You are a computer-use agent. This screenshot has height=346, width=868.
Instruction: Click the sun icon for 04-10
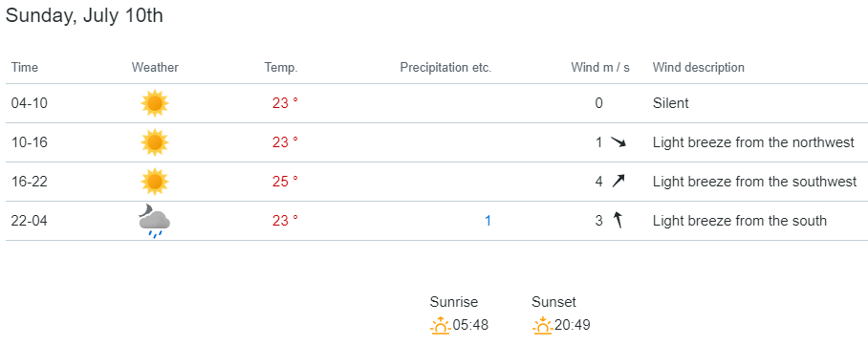(x=155, y=103)
